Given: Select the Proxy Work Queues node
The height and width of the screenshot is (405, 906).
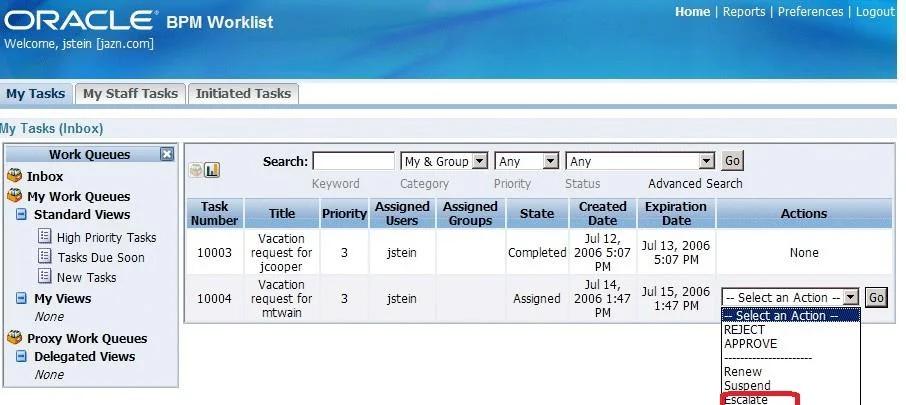Looking at the screenshot, I should pos(87,339).
